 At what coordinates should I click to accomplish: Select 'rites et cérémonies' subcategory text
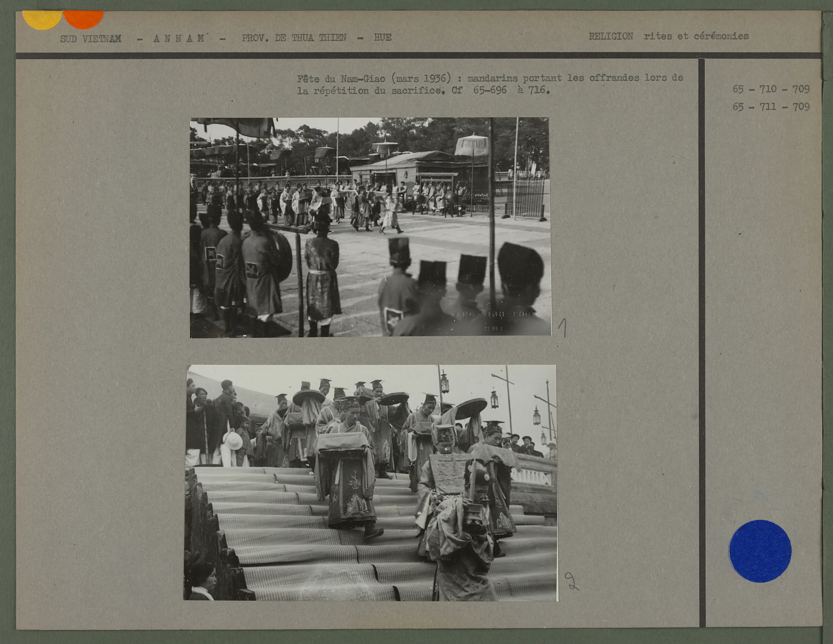click(696, 36)
